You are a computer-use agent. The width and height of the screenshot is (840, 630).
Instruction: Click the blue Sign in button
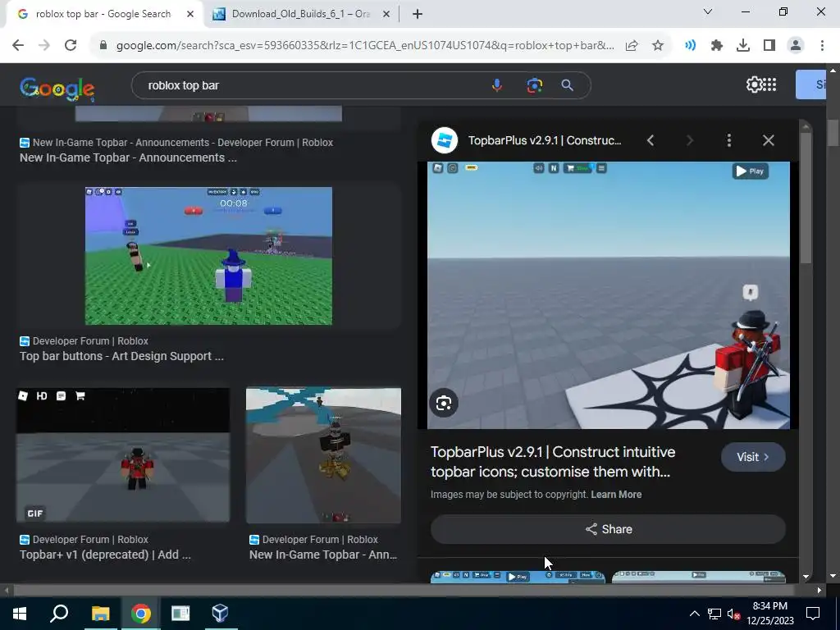tap(810, 84)
